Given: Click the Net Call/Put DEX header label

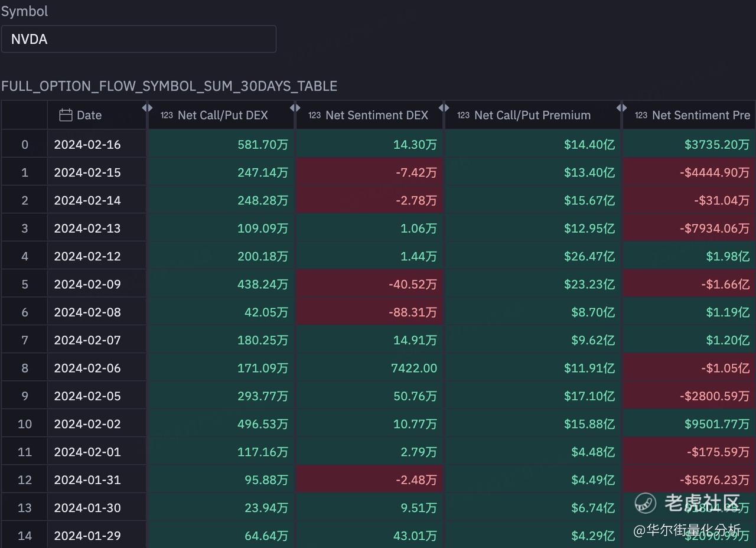Looking at the screenshot, I should 223,115.
